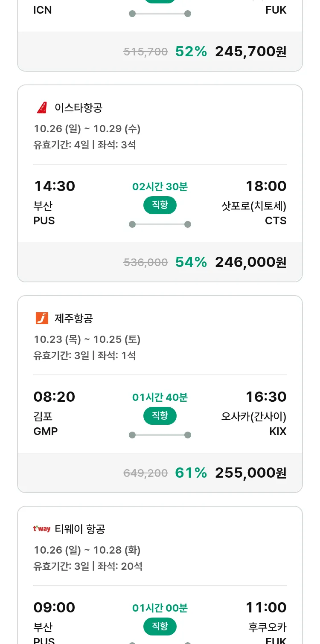Viewport: 320px width, 644px height.
Task: Tap the 직항 badge on Busan–Sapporo flight
Action: [160, 205]
